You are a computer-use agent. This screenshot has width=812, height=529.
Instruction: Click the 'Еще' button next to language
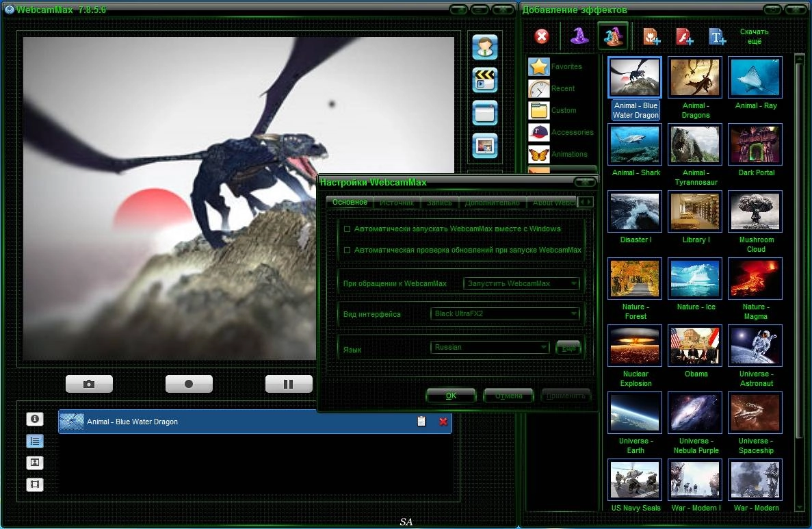[568, 348]
